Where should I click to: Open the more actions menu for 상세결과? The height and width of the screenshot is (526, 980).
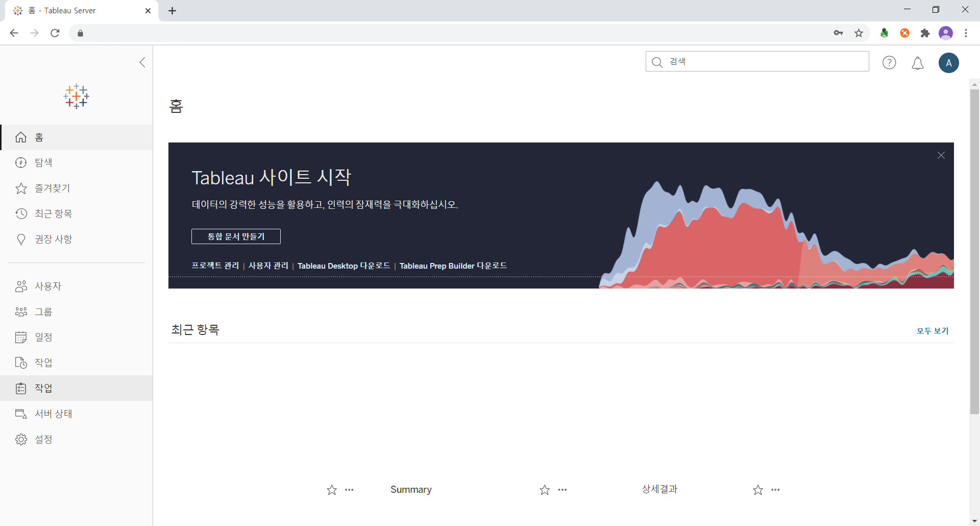(776, 490)
